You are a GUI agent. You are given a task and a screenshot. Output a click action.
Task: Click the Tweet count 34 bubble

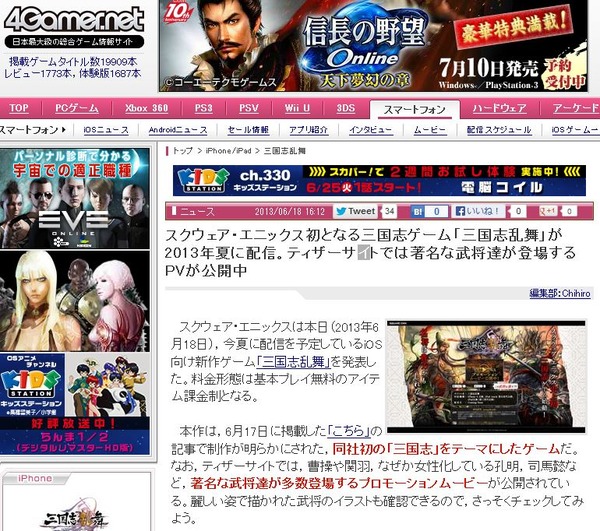[390, 211]
